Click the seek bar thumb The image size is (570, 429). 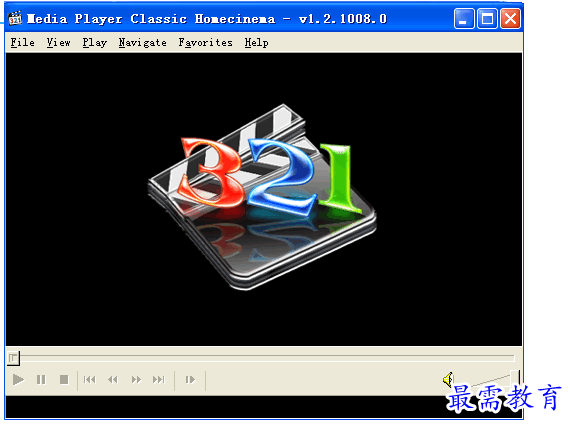(13, 358)
